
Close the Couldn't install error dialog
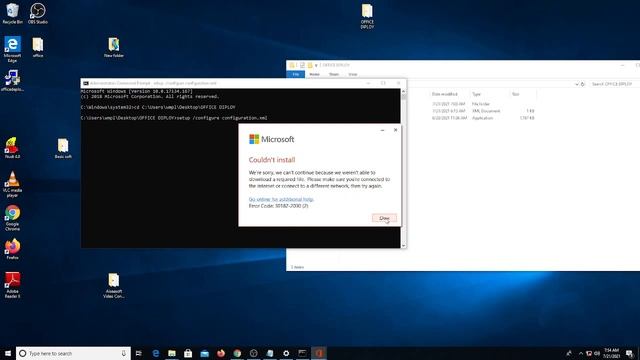384,218
